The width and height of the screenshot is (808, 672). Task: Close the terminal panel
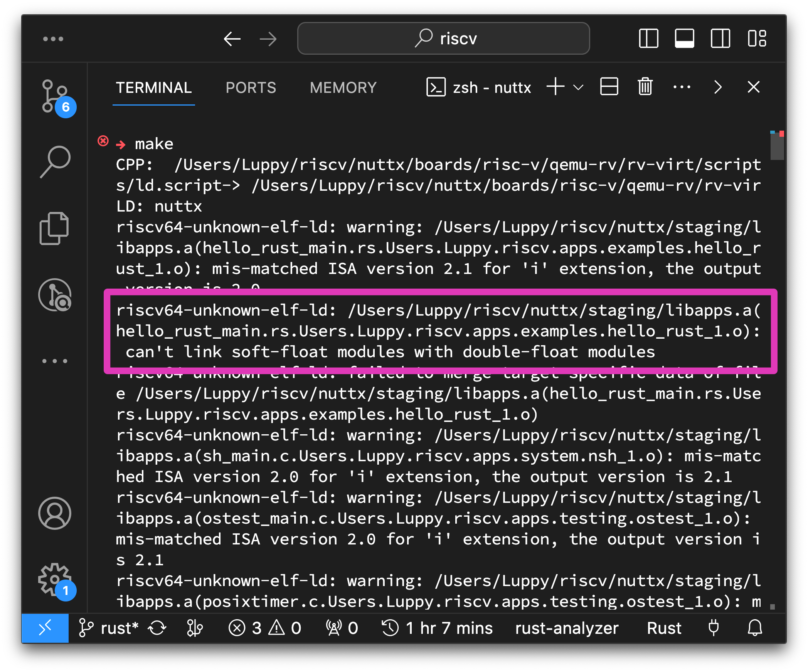754,87
